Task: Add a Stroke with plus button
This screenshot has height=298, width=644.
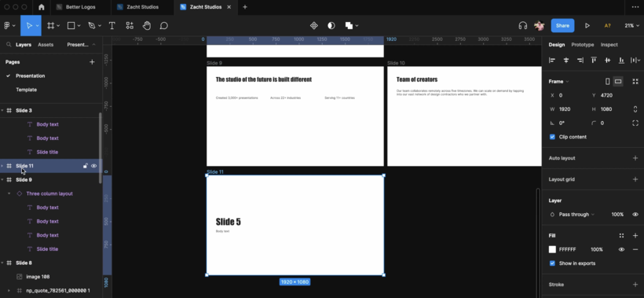Action: 635,285
